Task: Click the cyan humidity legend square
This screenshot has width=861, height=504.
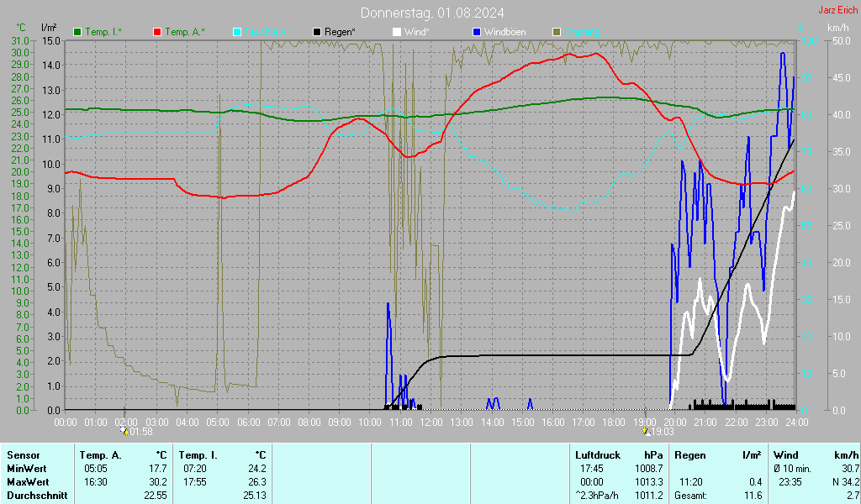Action: point(237,32)
